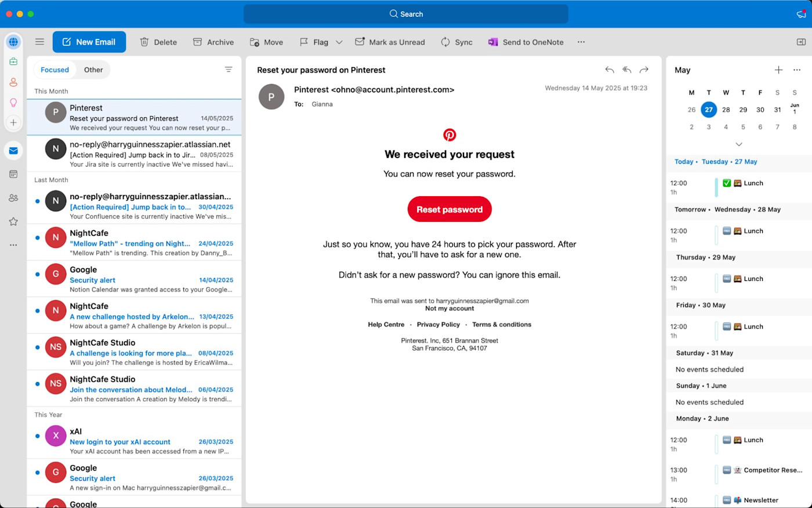Click the red Reset password button

point(449,210)
